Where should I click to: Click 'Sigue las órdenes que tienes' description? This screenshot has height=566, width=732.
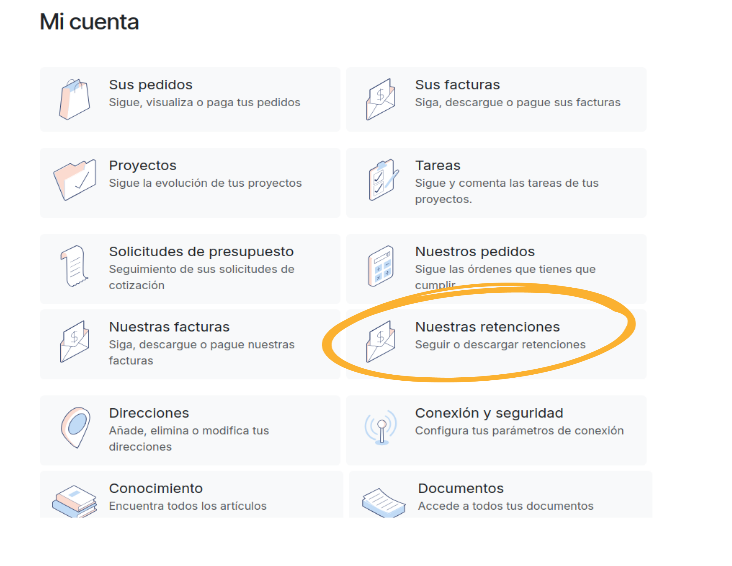505,277
